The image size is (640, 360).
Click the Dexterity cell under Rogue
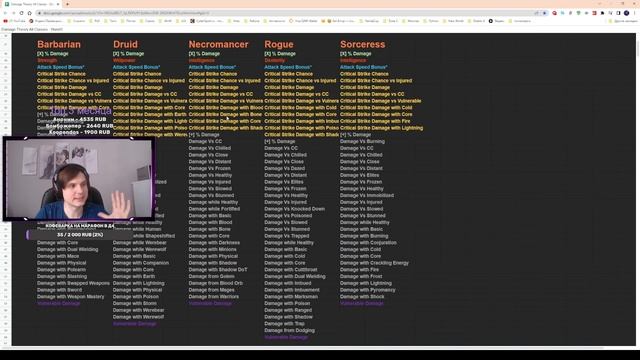(275, 60)
